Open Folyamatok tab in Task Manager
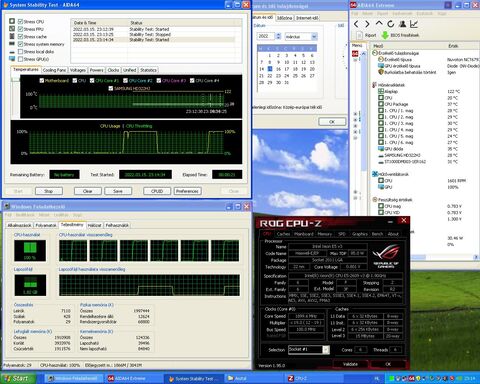Viewport: 480px width, 384px height. [46, 225]
